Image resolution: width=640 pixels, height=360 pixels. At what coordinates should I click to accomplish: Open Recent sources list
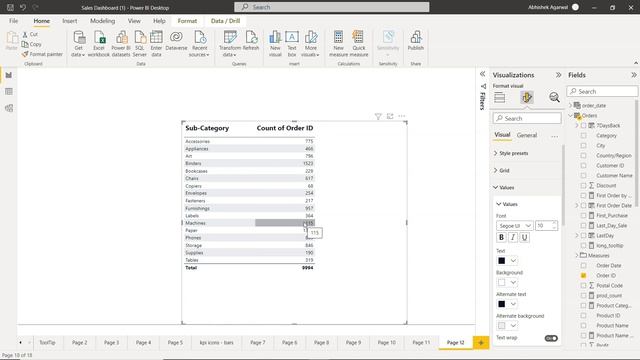coord(199,44)
